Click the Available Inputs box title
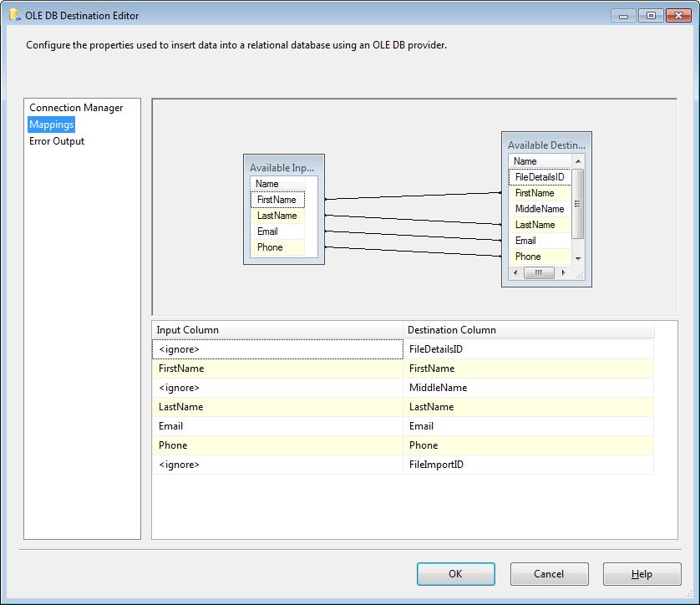The height and width of the screenshot is (605, 700). [x=282, y=168]
